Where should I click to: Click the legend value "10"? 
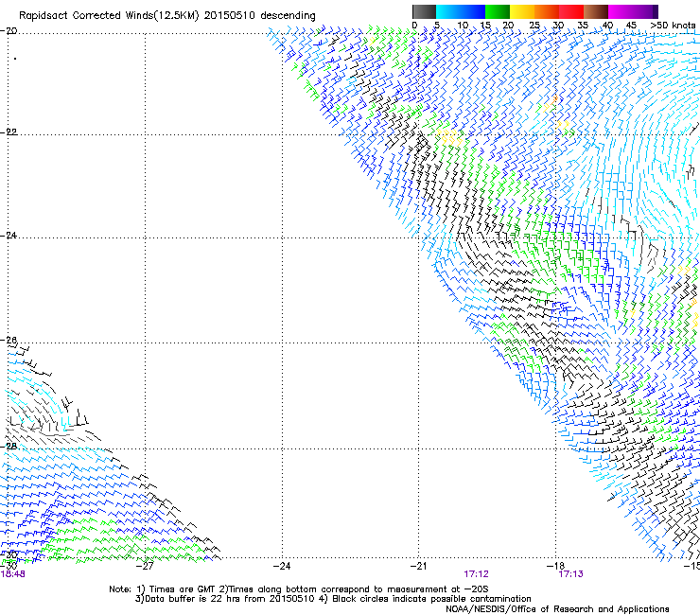pyautogui.click(x=463, y=26)
